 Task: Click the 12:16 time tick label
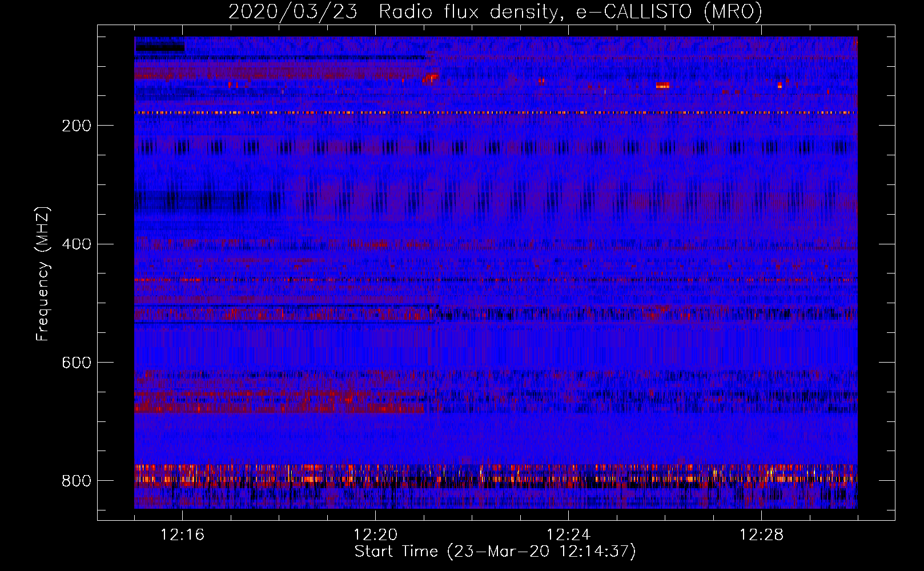pyautogui.click(x=182, y=535)
